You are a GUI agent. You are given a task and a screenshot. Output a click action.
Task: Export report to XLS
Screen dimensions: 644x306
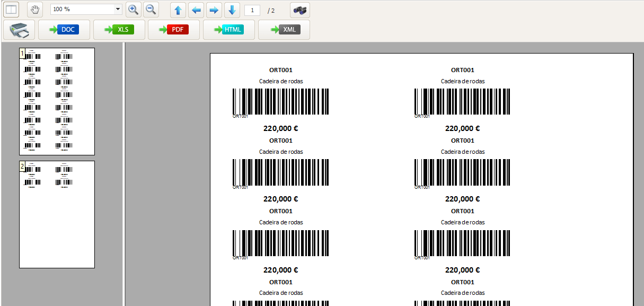119,30
